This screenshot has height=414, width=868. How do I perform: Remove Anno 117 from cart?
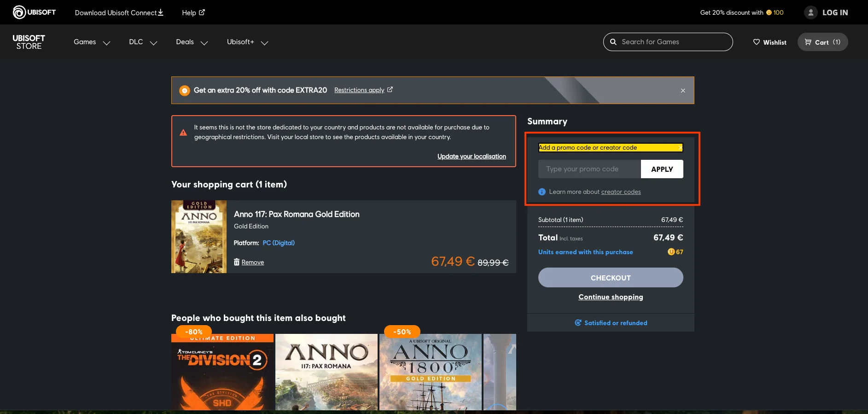coord(252,262)
